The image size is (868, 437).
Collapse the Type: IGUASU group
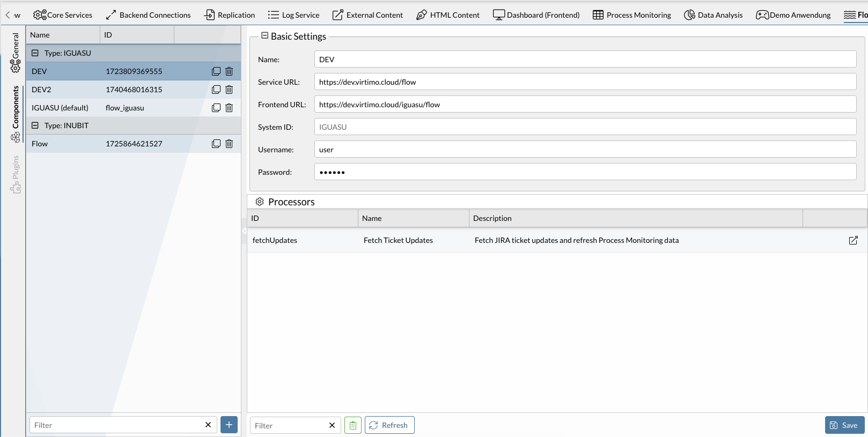point(35,53)
